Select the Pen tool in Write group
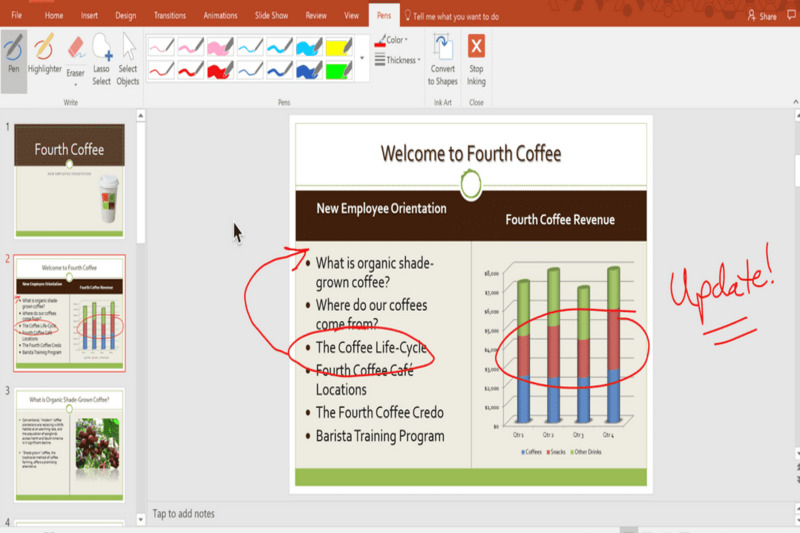The width and height of the screenshot is (800, 533). click(14, 56)
